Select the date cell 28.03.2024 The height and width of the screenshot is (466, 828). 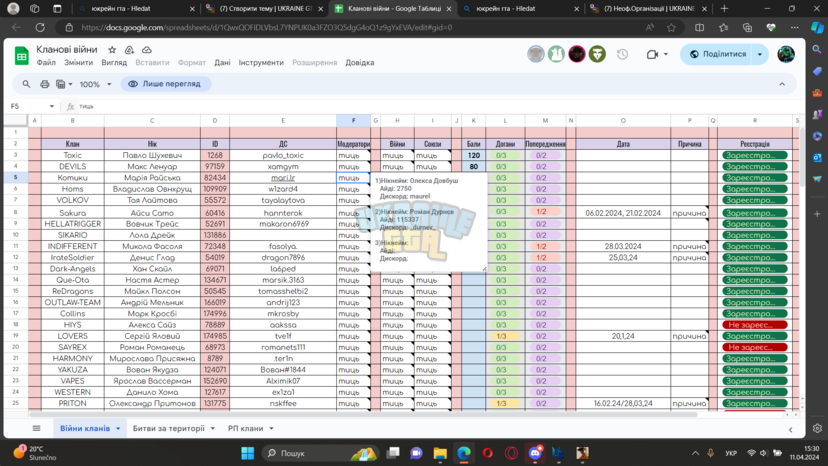(x=623, y=246)
